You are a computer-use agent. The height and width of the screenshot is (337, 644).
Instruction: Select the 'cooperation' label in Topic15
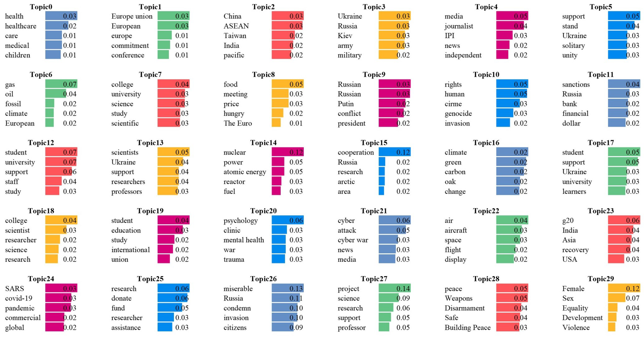[x=355, y=152]
